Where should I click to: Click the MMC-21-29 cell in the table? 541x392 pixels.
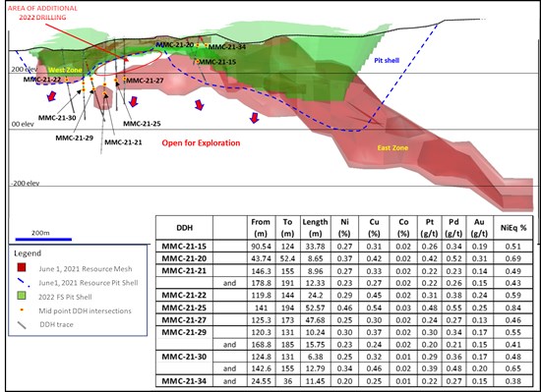pos(185,332)
